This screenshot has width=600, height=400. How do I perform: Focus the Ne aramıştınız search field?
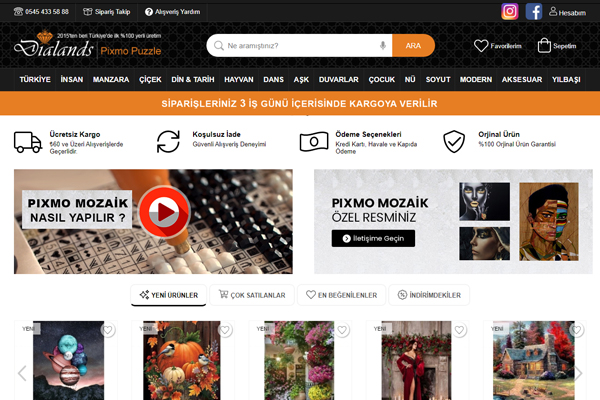coord(300,46)
